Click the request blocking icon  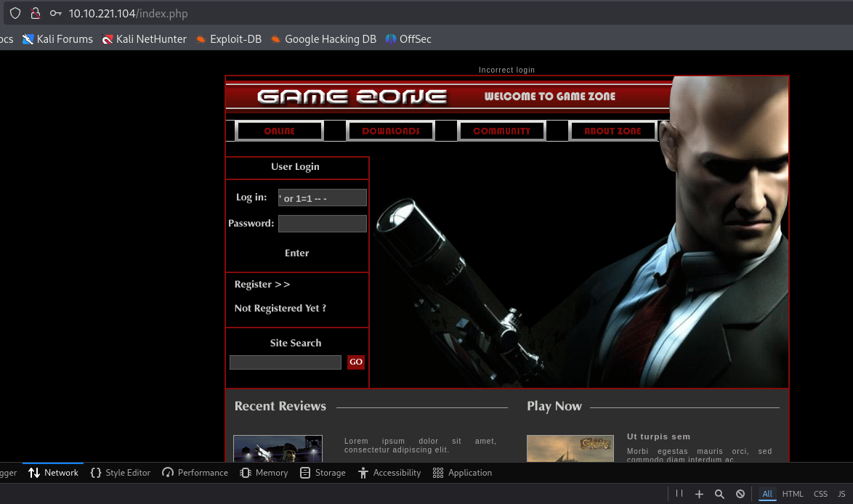click(740, 494)
